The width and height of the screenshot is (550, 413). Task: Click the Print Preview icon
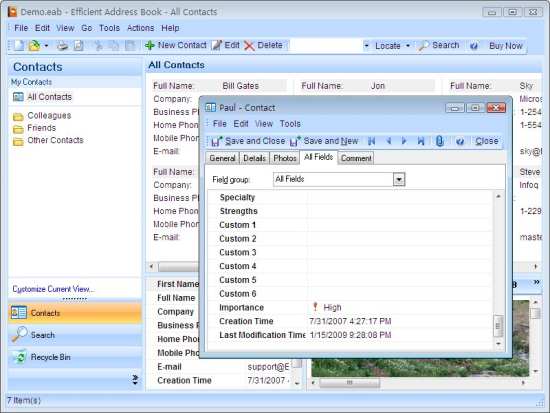coord(79,46)
